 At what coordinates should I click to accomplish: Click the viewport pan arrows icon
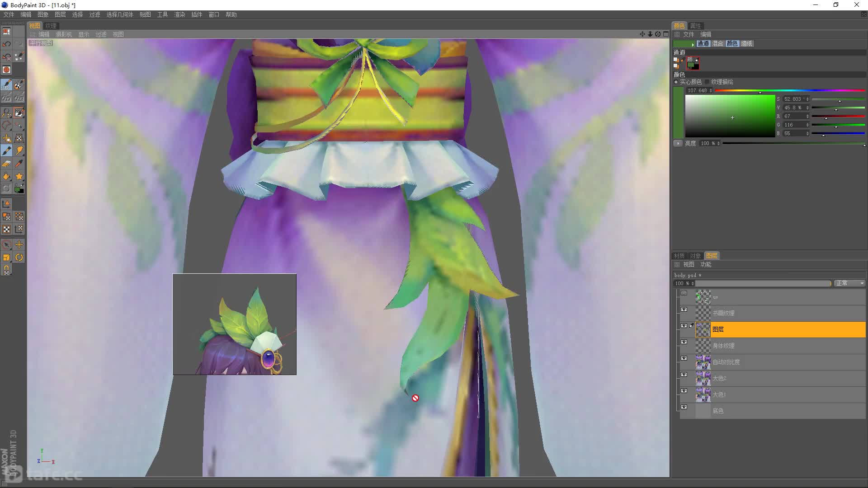coord(642,34)
